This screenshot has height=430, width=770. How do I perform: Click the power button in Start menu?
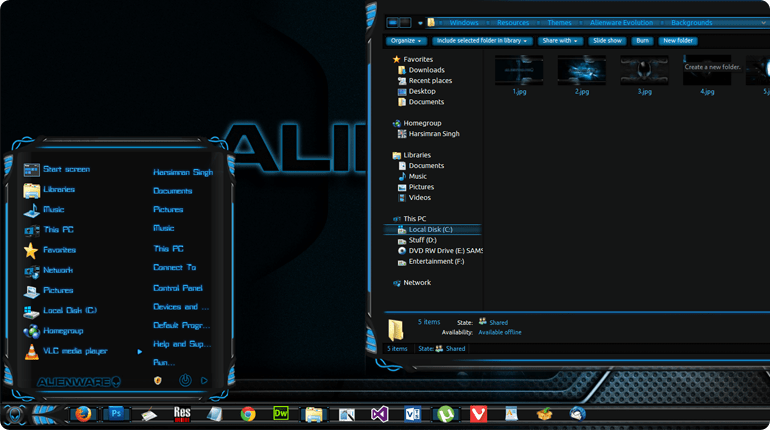point(185,380)
